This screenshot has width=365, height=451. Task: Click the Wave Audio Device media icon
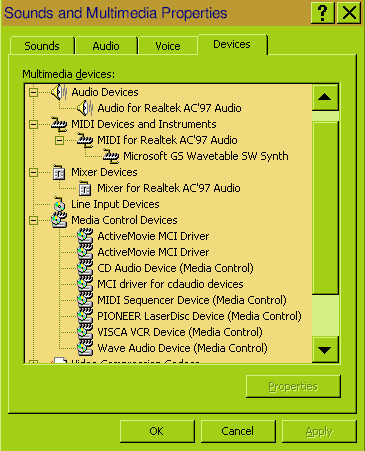coord(85,348)
